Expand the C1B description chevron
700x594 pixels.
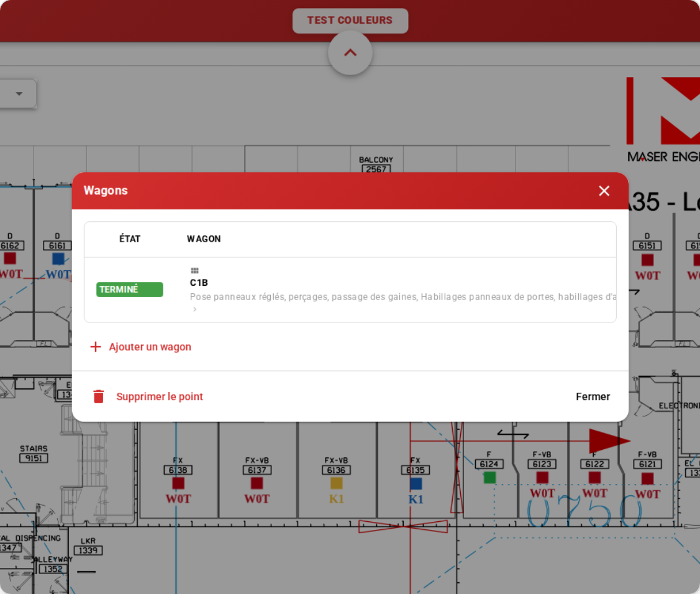[194, 309]
